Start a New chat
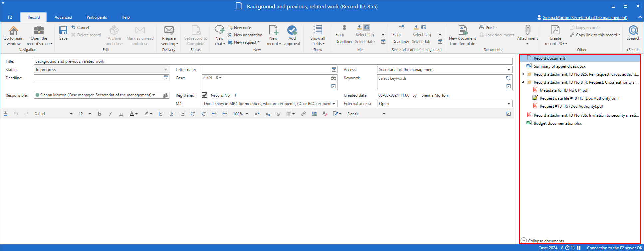Image resolution: width=644 pixels, height=251 pixels. 219,36
